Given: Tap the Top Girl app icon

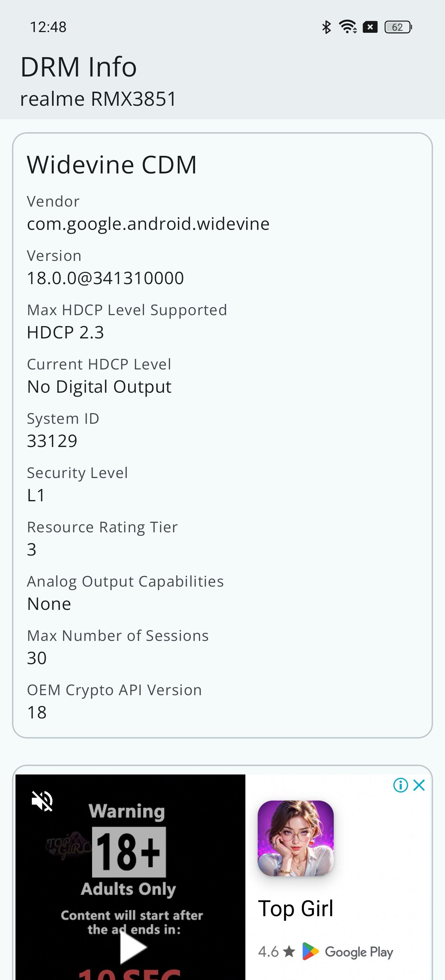Looking at the screenshot, I should pyautogui.click(x=296, y=838).
